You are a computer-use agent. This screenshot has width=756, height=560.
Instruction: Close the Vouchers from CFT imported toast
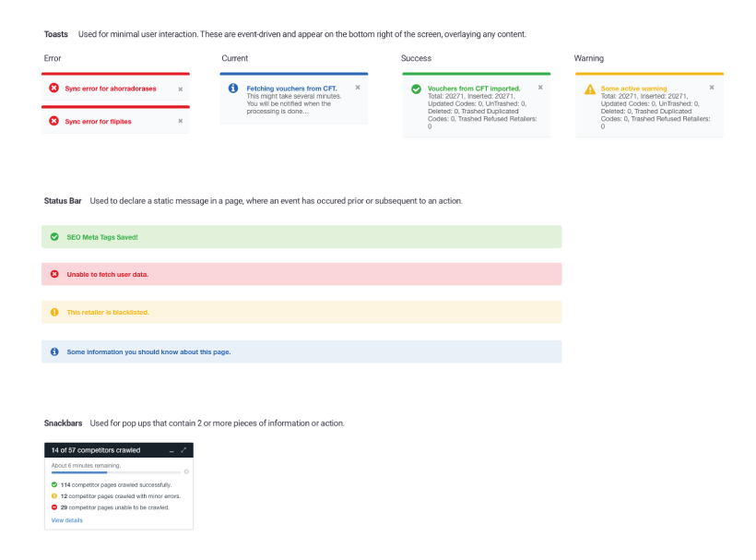(x=540, y=88)
